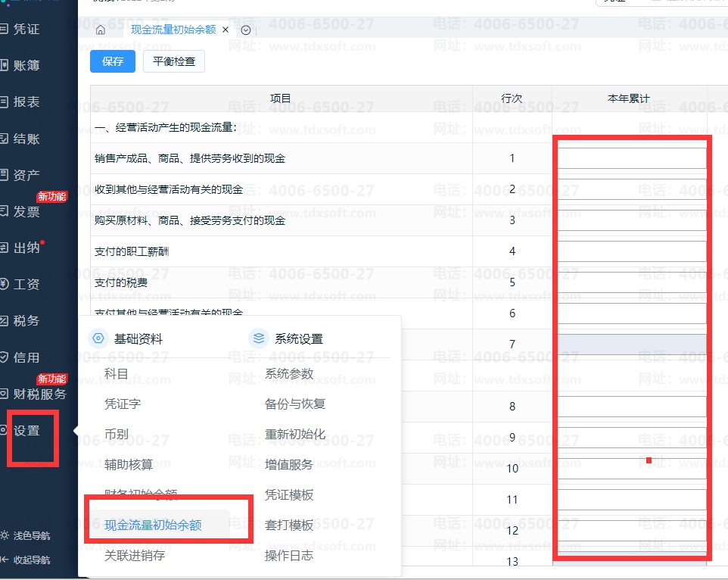
Task: Close the 现金流量初始余额 tab
Action: (226, 30)
